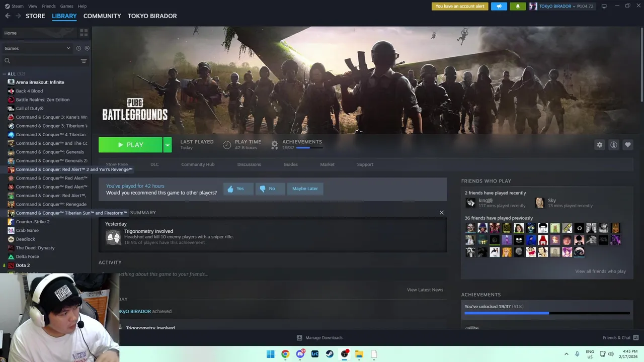
Task: Close the post-game summary panel
Action: click(x=442, y=213)
